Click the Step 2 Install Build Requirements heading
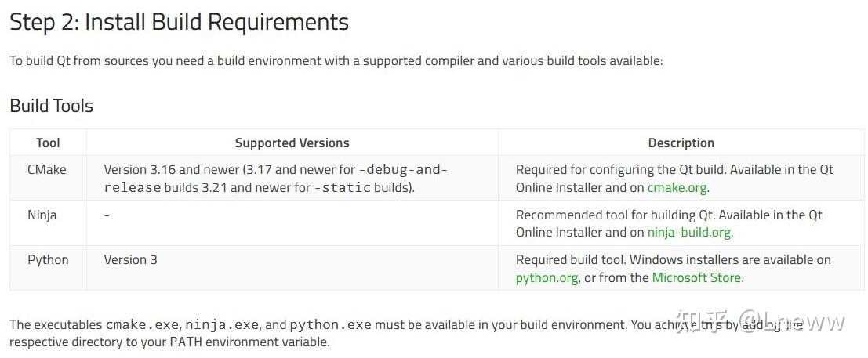Viewport: 868px width, 358px height. [x=179, y=22]
